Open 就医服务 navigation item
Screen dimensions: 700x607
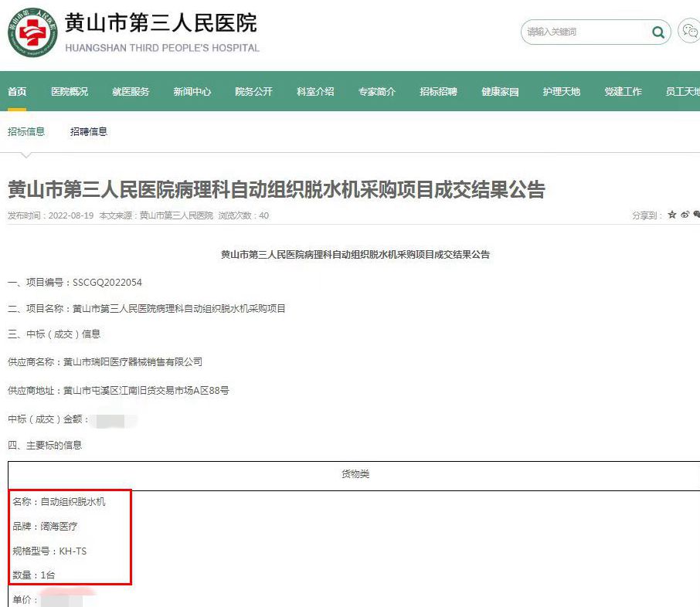tap(131, 92)
